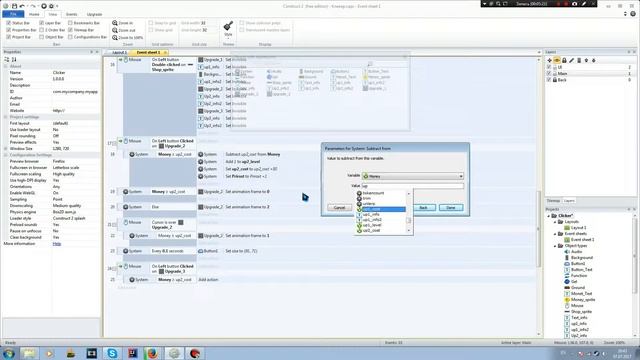Enable the Z Order Bar checkbox
Image resolution: width=640 pixels, height=360 pixels.
(41, 30)
